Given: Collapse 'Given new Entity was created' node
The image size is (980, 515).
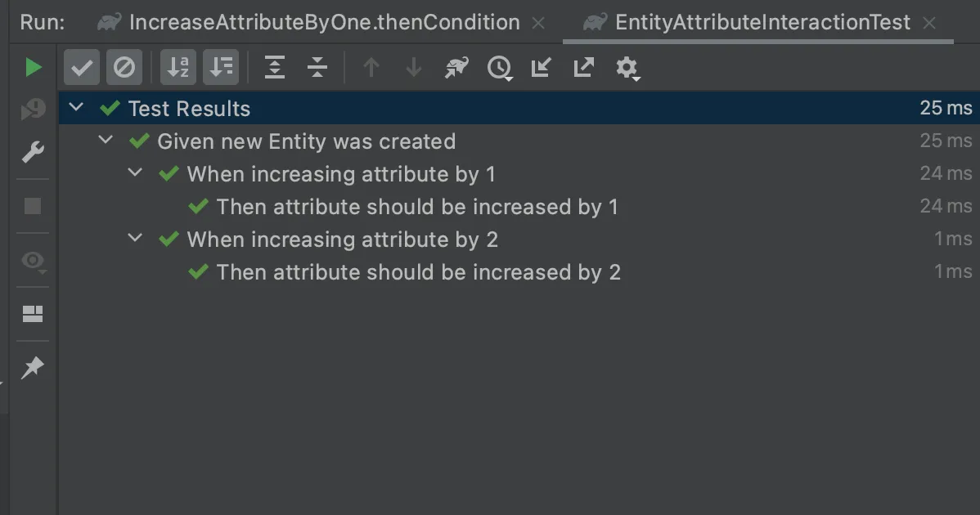Looking at the screenshot, I should (x=106, y=141).
